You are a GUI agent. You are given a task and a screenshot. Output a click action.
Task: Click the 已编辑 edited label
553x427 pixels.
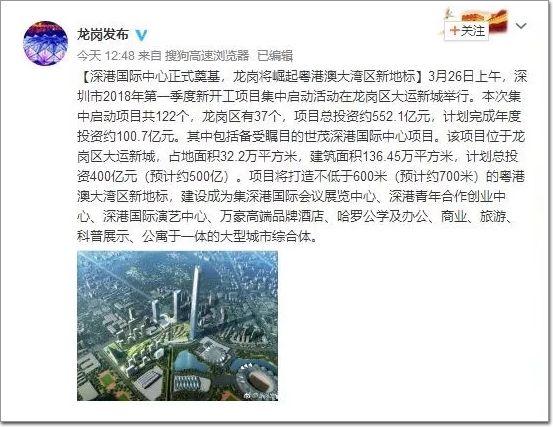click(275, 55)
